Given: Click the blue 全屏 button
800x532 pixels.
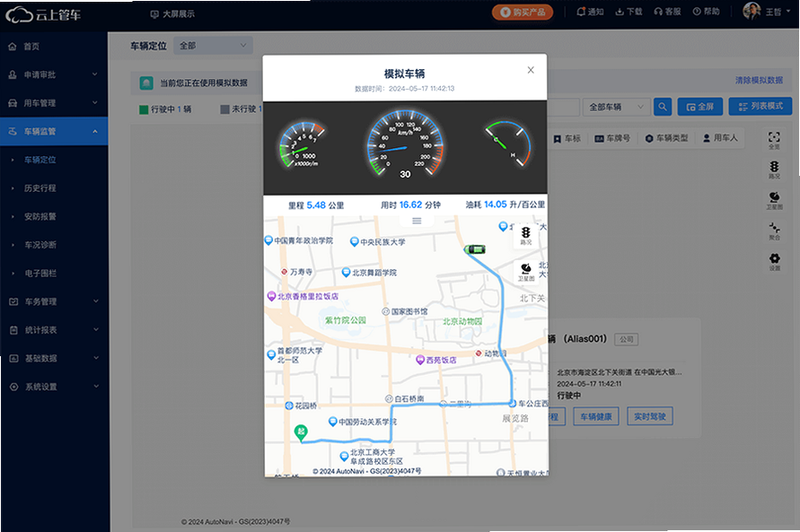Looking at the screenshot, I should (x=700, y=107).
